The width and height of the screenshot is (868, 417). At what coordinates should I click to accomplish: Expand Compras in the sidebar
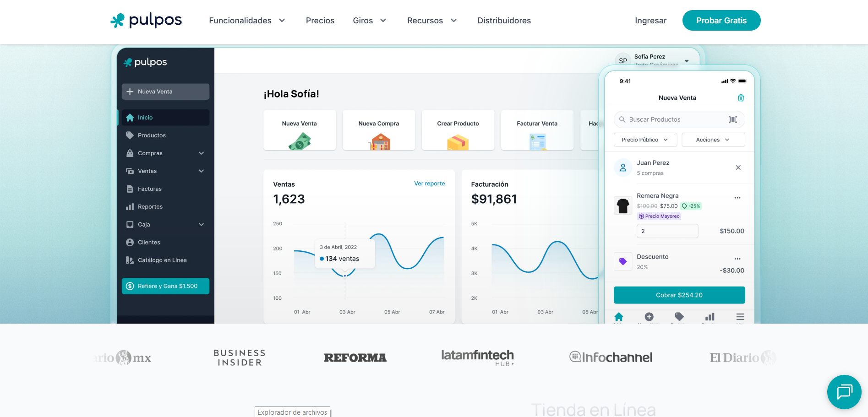tap(165, 153)
